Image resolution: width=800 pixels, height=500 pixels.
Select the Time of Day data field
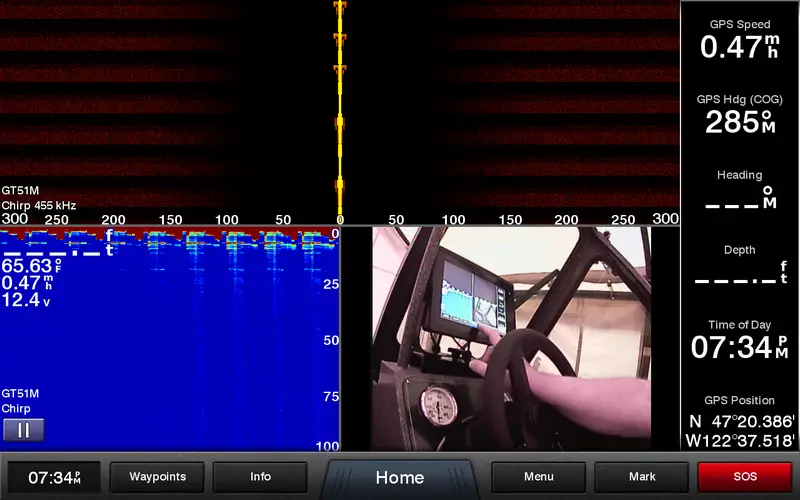coord(740,341)
